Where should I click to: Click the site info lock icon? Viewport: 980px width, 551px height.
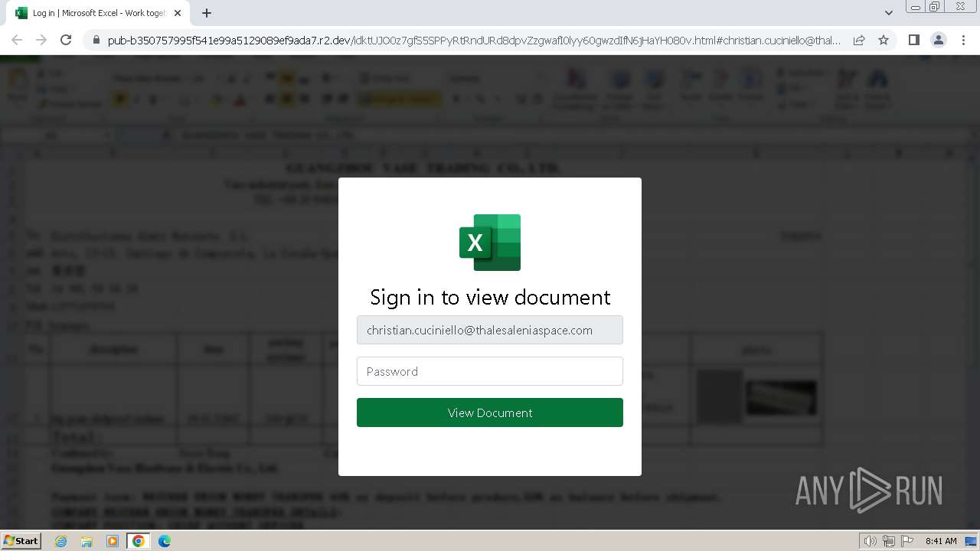pyautogui.click(x=96, y=40)
